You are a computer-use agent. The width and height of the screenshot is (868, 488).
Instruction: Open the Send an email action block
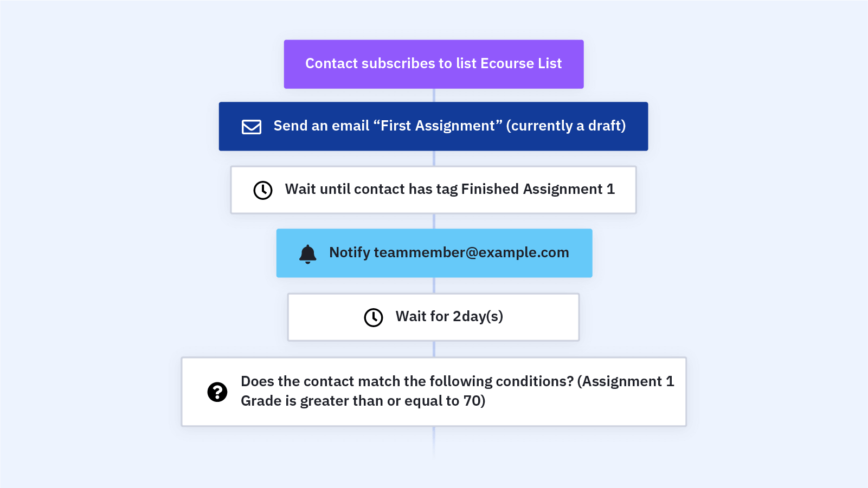point(433,126)
